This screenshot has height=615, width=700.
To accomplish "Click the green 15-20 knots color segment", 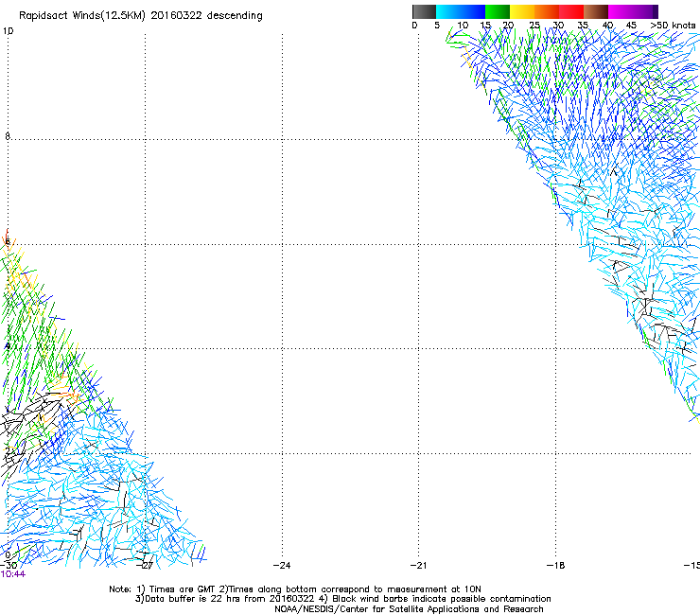I will 498,11.
